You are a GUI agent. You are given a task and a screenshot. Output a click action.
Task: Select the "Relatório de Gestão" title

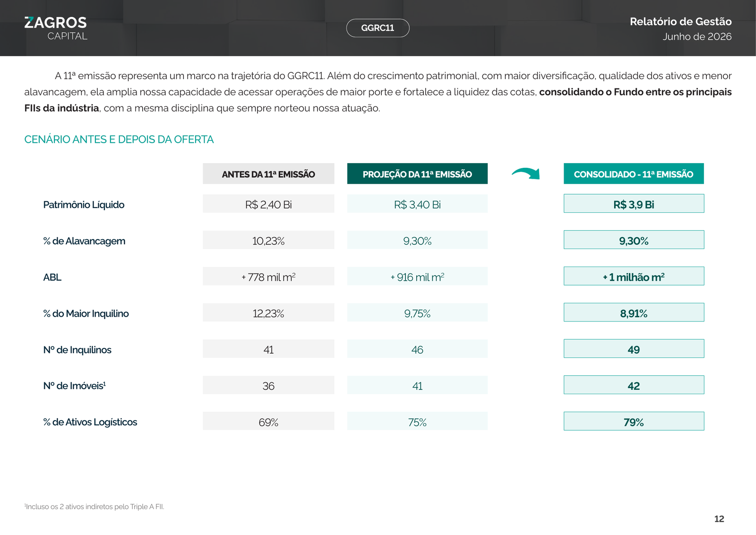[x=680, y=21]
